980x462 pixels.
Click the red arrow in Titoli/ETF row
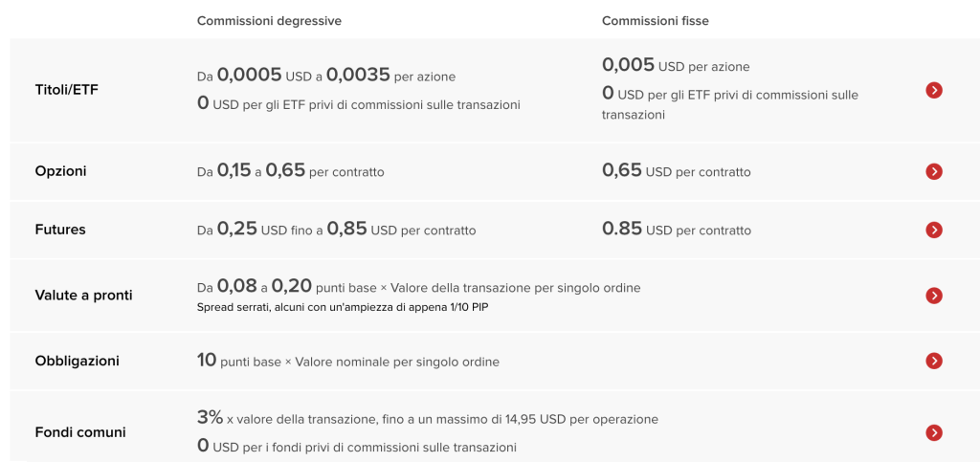[934, 90]
